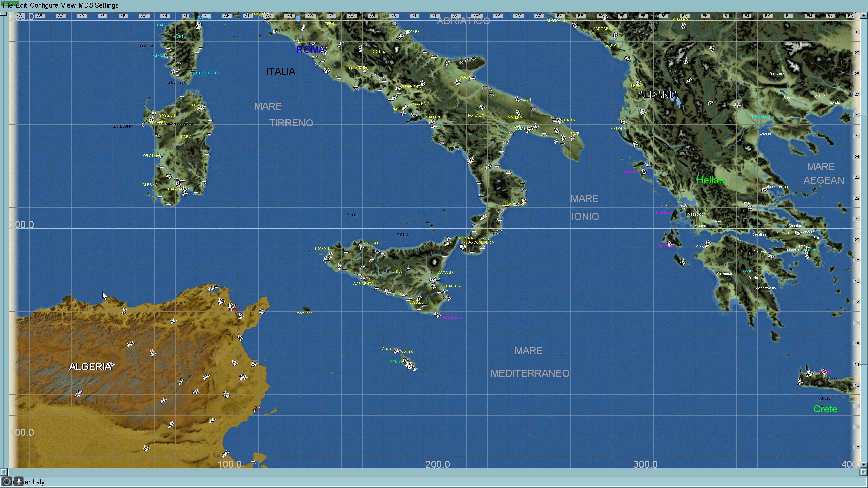Open the Edit menu
Image resolution: width=868 pixels, height=488 pixels.
21,5
